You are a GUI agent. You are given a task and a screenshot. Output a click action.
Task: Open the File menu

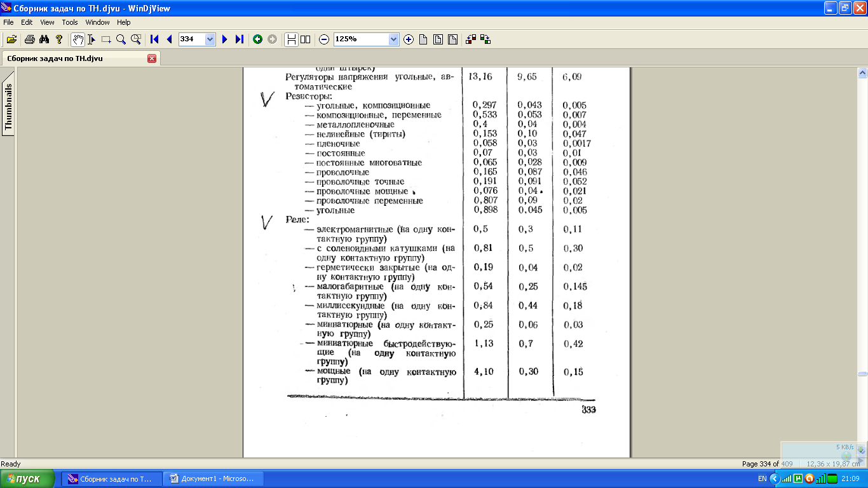coord(8,22)
